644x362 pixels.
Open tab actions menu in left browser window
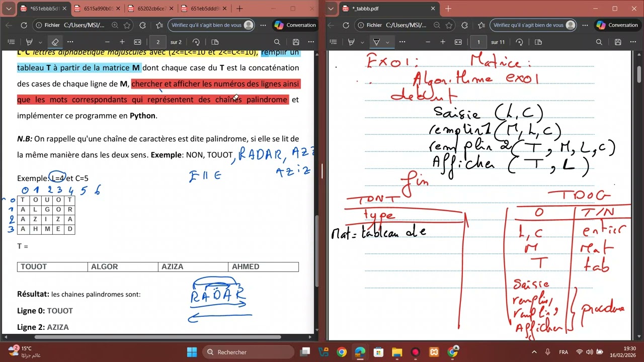click(x=9, y=9)
